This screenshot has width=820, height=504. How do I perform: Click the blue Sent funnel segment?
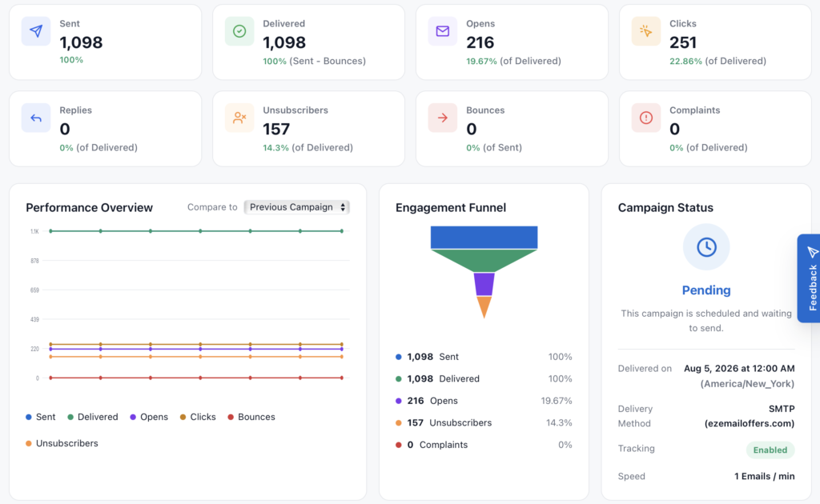[x=484, y=238]
